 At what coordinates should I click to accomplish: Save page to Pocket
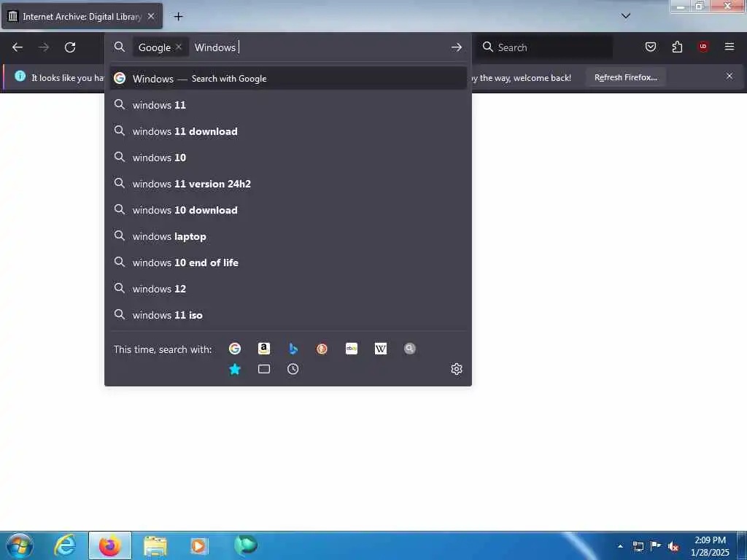point(651,47)
